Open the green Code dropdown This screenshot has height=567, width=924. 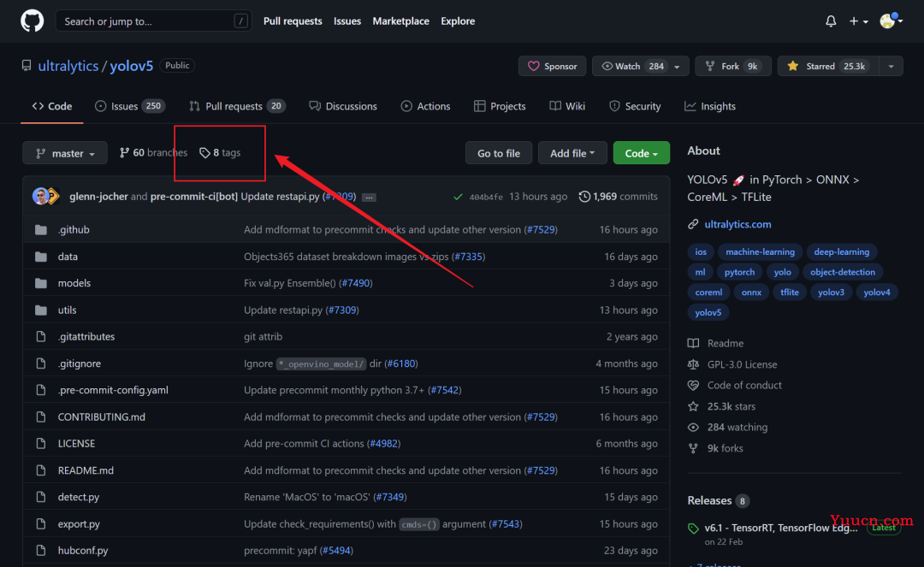click(641, 153)
